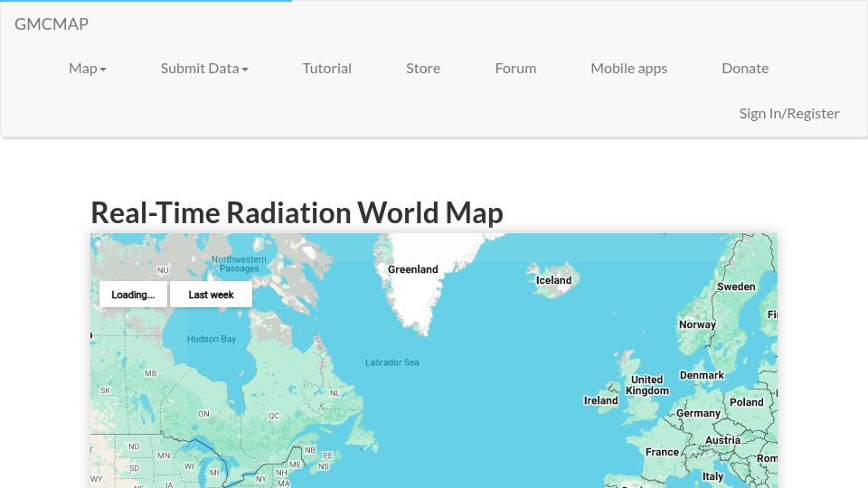Click the Greenland label on map

click(413, 269)
